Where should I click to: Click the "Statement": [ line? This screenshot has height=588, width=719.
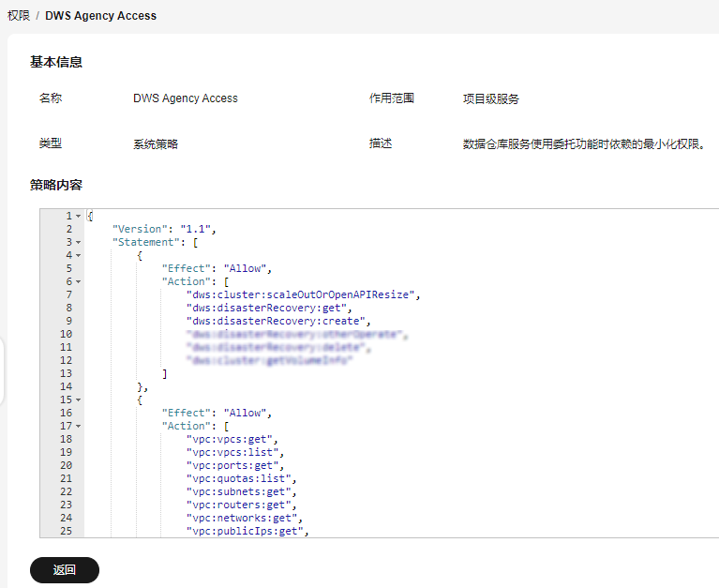click(x=155, y=242)
